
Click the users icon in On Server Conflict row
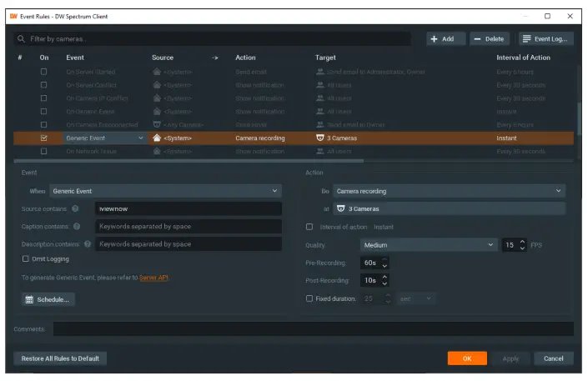pyautogui.click(x=320, y=85)
